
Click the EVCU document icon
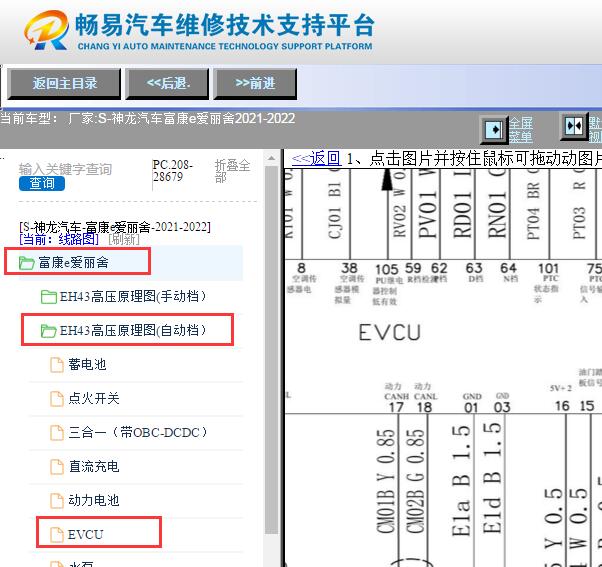pyautogui.click(x=57, y=534)
